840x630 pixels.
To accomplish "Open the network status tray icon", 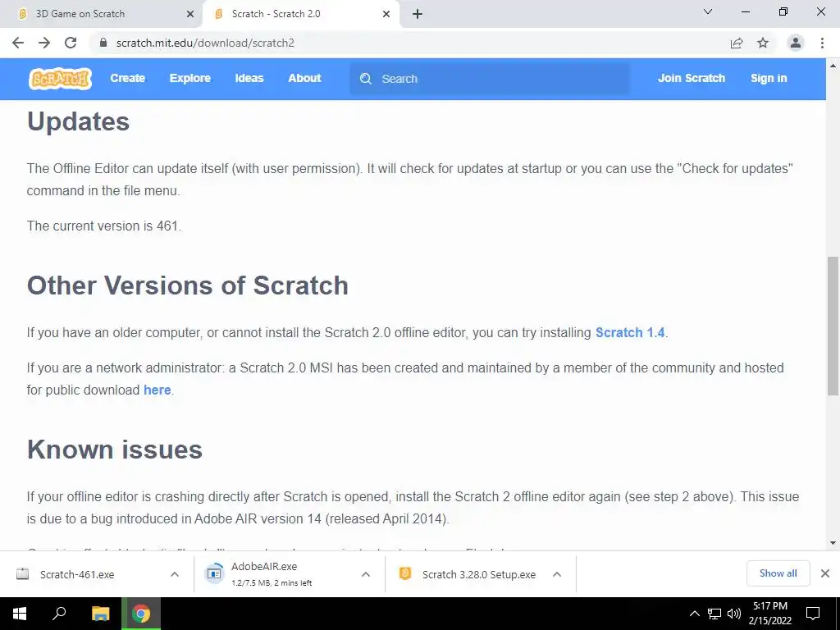I will [714, 614].
